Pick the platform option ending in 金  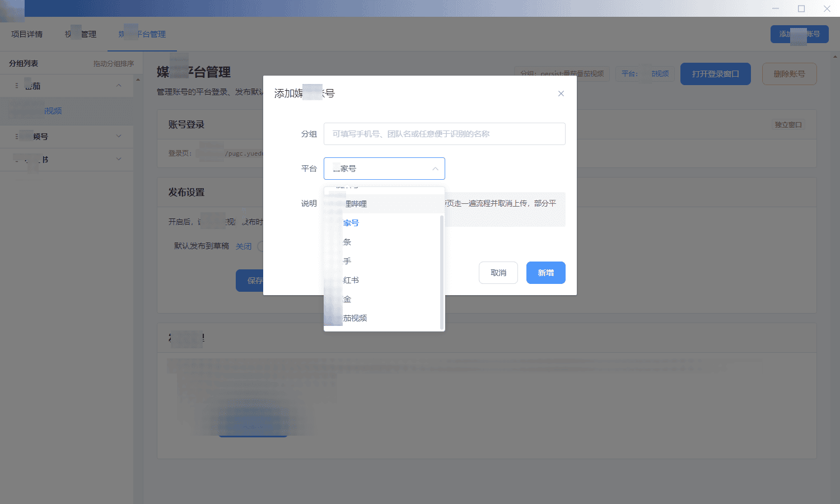click(382, 299)
